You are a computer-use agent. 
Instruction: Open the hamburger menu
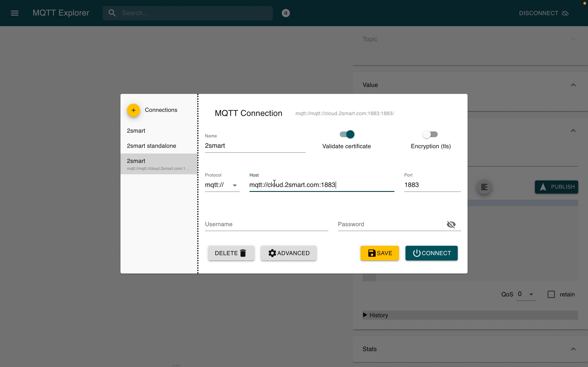[14, 13]
